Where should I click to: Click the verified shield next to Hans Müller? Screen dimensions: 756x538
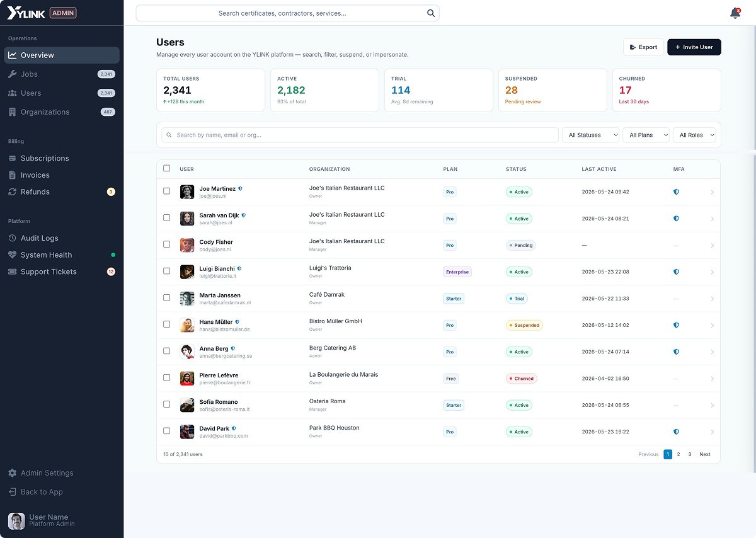pos(238,322)
